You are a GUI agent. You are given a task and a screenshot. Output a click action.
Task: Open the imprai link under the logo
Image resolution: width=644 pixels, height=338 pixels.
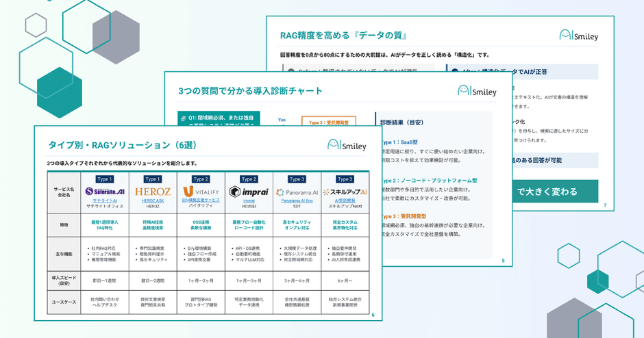[249, 201]
